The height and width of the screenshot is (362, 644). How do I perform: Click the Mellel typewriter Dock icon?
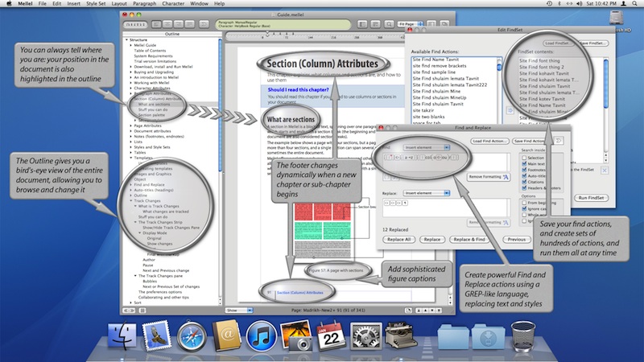400,336
